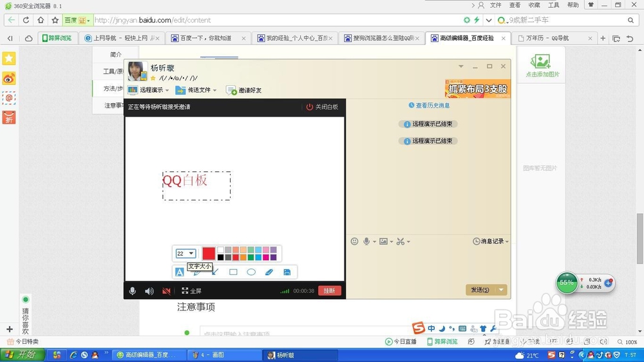Click the search box search magnifier icon
The height and width of the screenshot is (362, 644).
click(x=630, y=20)
